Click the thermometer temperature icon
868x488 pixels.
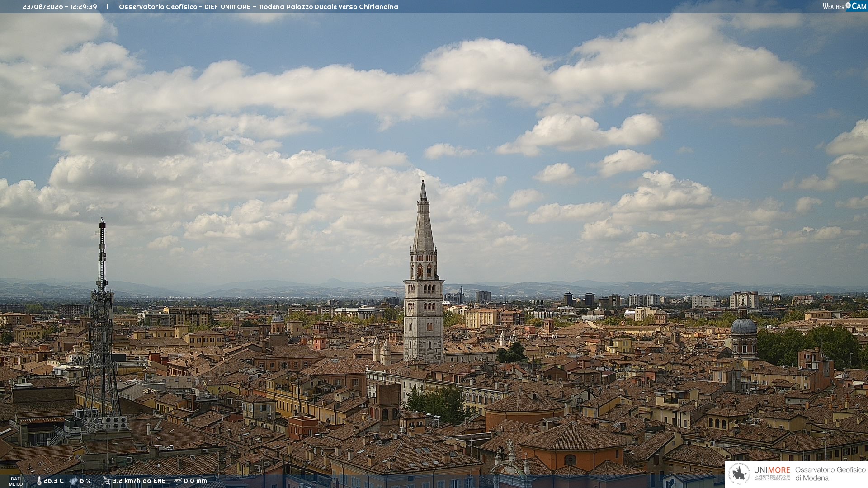point(39,481)
